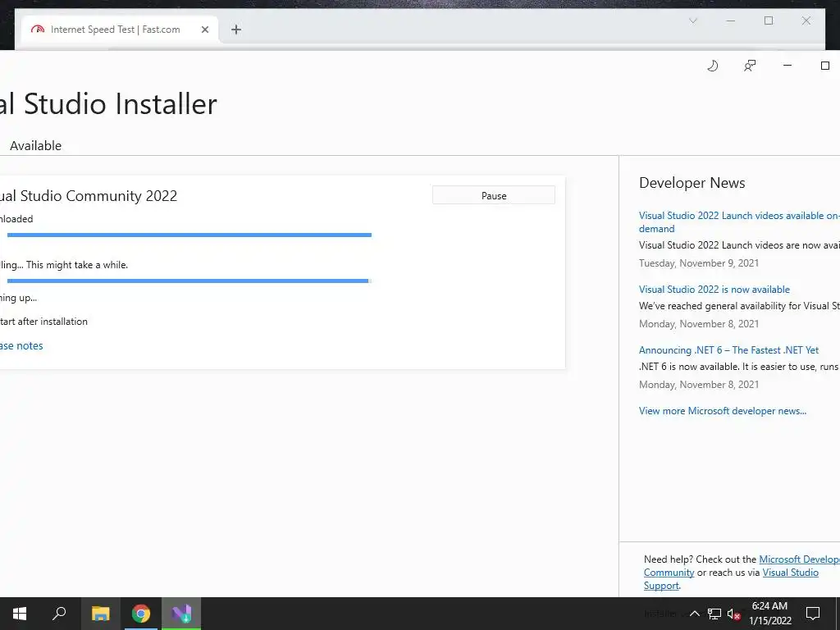Close the Chrome window
Image resolution: width=840 pixels, height=630 pixels.
[806, 21]
